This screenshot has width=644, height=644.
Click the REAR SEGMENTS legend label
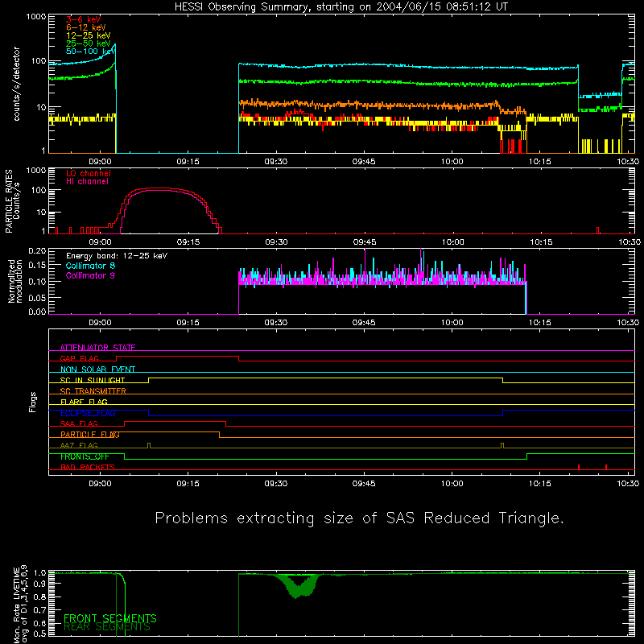pyautogui.click(x=107, y=627)
